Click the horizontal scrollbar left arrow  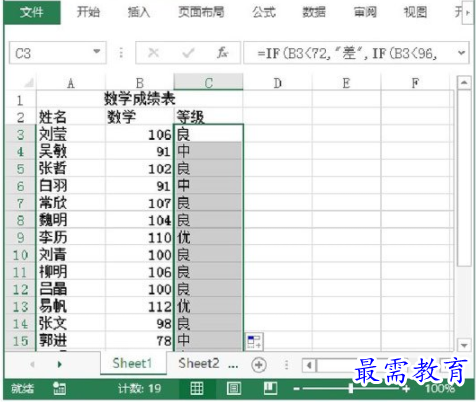309,365
